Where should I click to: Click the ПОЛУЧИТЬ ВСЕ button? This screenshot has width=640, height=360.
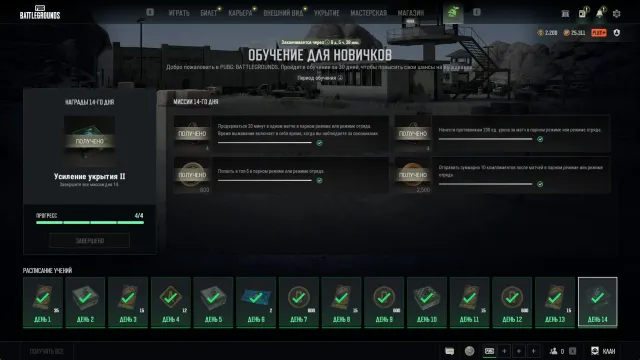point(47,351)
